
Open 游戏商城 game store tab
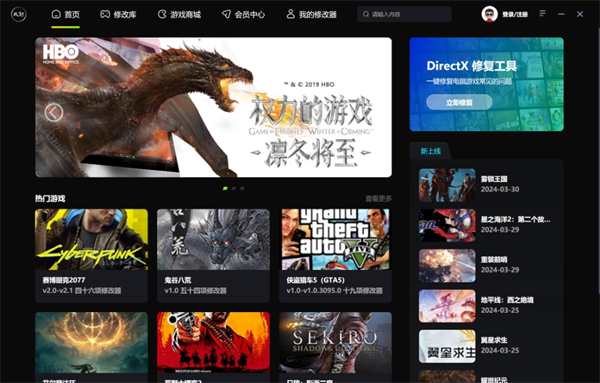[x=179, y=15]
